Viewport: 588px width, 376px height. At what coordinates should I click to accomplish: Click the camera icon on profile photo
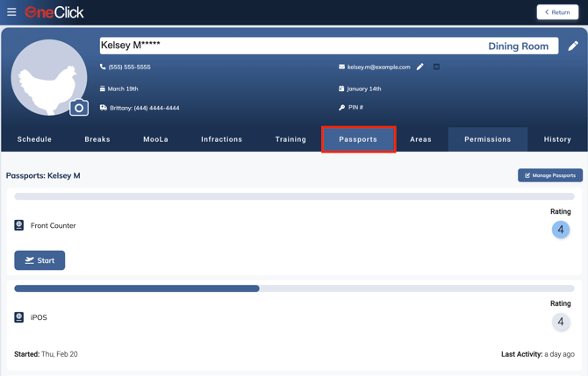79,108
